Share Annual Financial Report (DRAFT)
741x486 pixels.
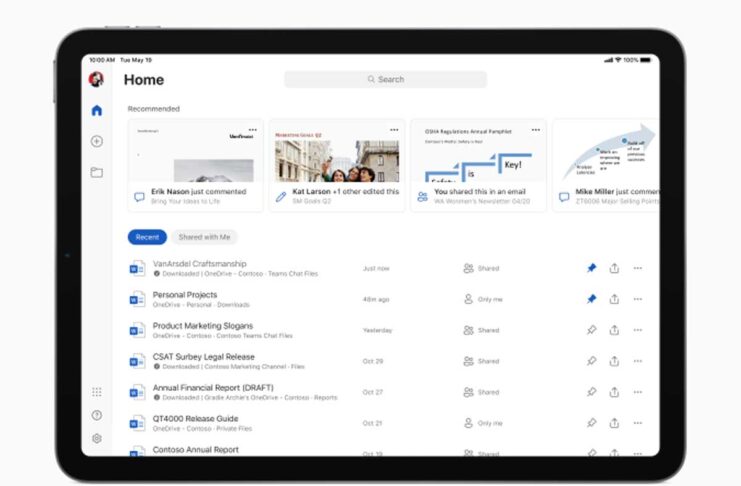click(614, 392)
